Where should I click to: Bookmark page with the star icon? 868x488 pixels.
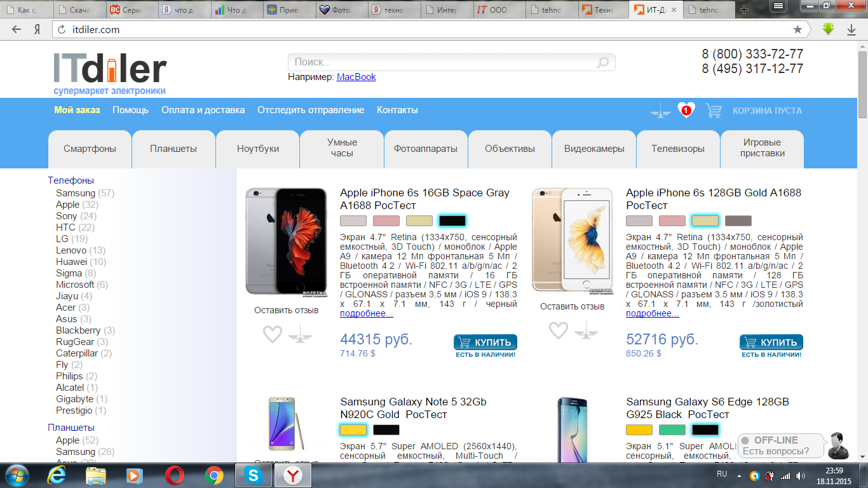[797, 29]
